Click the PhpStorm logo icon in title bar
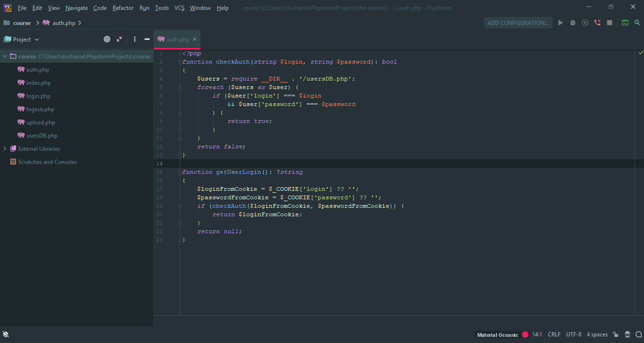 click(x=8, y=8)
